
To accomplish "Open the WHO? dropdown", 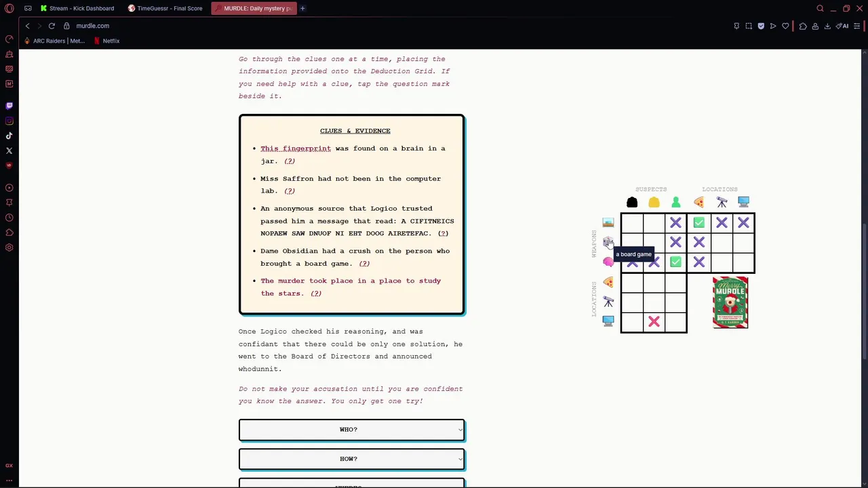I will (x=351, y=430).
